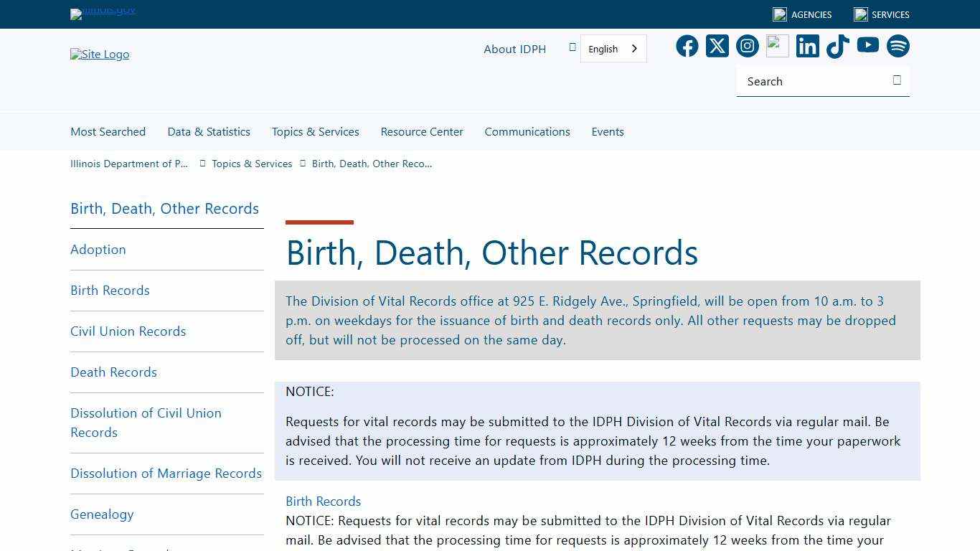Open the AGENCIES menu
Screen dimensions: 980x551
tap(801, 14)
